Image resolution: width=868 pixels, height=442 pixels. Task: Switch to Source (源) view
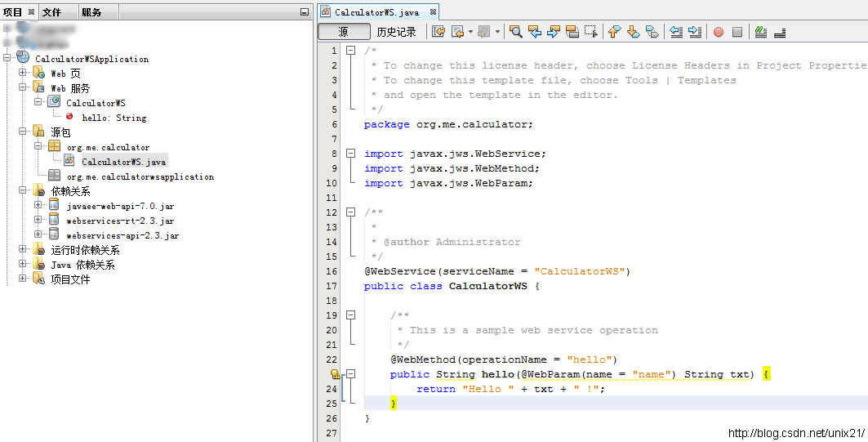(x=344, y=32)
